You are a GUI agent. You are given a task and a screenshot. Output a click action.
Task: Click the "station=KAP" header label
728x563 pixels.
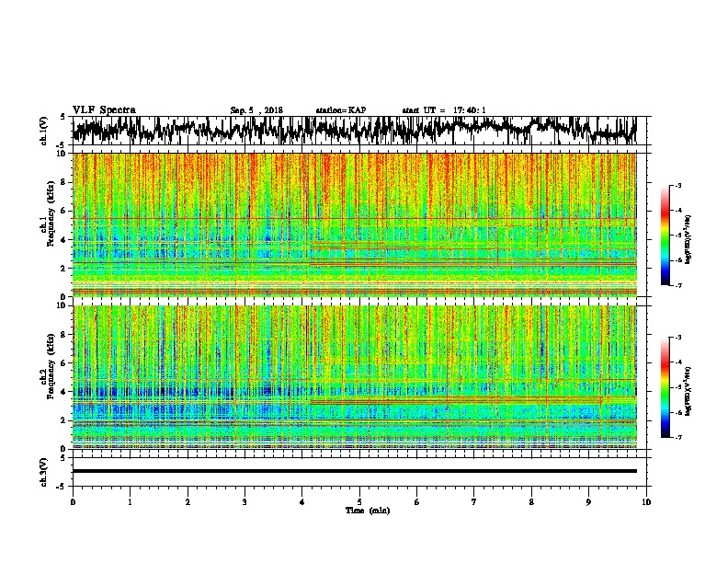pyautogui.click(x=341, y=110)
